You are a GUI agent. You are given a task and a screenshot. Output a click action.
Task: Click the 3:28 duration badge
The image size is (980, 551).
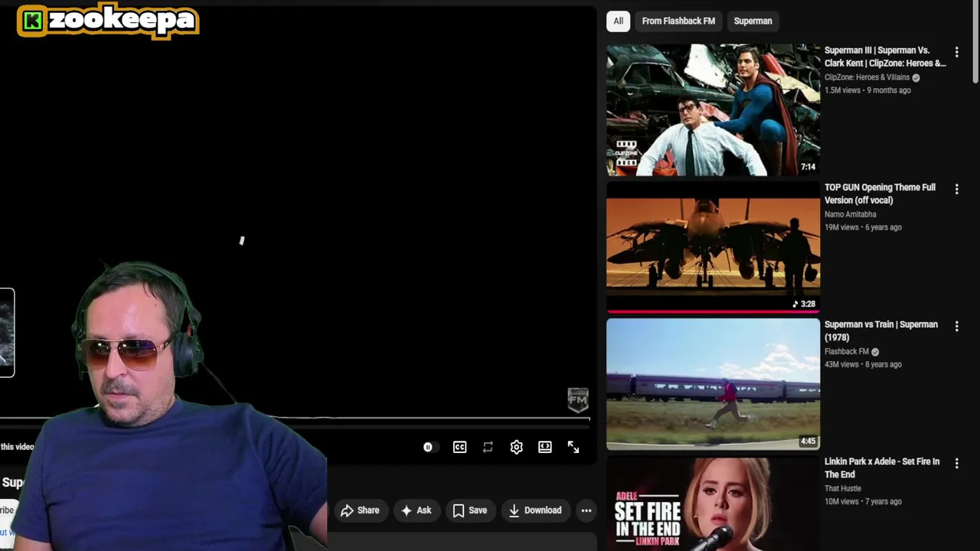click(804, 304)
